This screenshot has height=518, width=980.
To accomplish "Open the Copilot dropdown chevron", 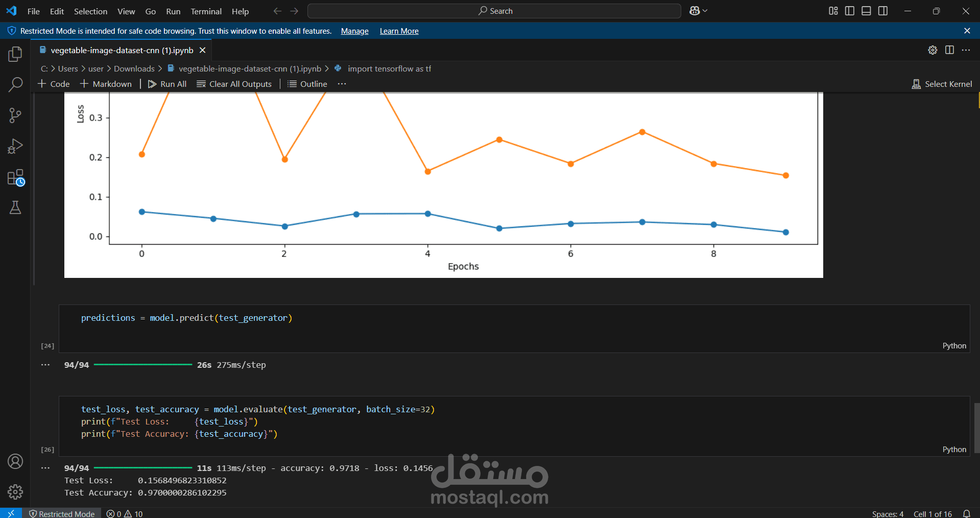I will coord(705,11).
